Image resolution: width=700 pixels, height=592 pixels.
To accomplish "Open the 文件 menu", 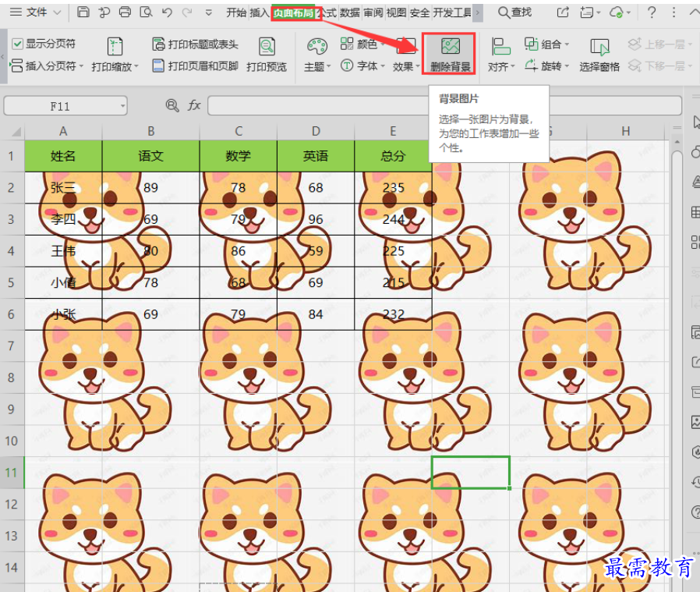I will coord(36,12).
